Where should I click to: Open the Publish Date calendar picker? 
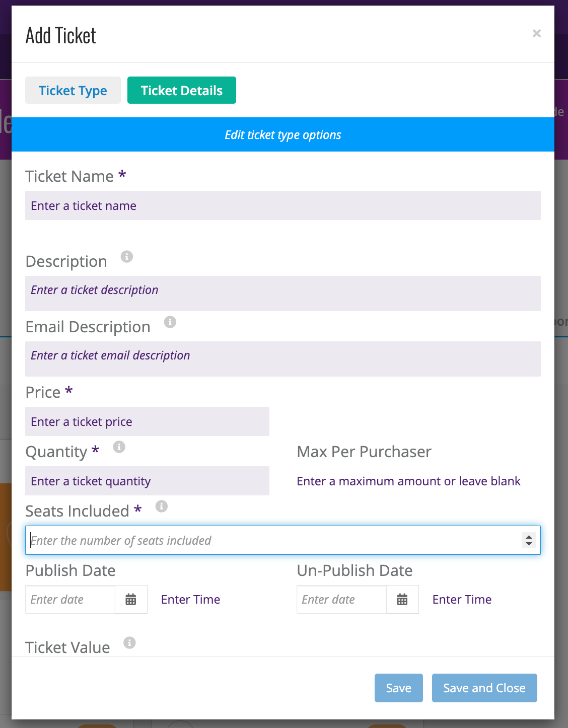click(131, 599)
